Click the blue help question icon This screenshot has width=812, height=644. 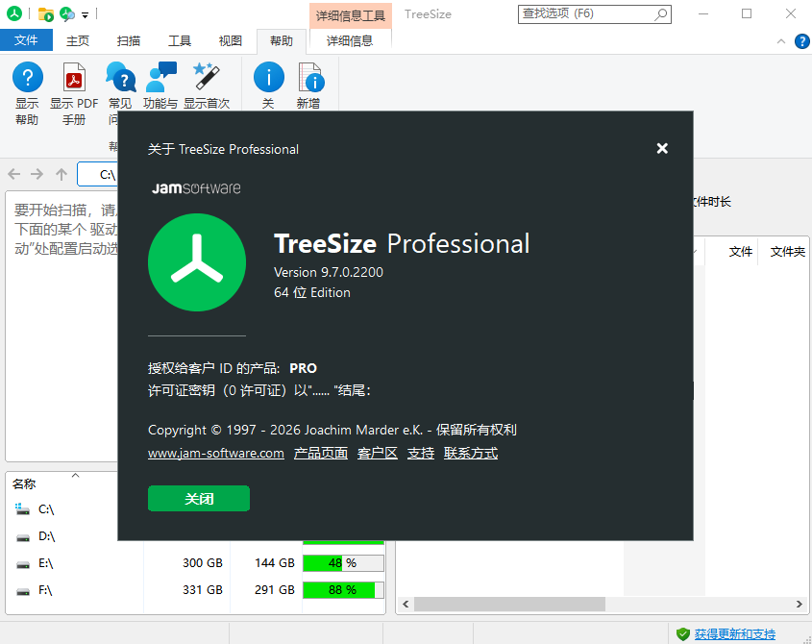(801, 41)
